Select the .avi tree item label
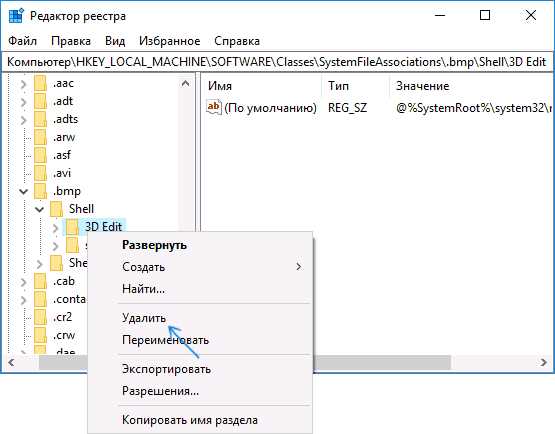The image size is (555, 434). tap(62, 173)
